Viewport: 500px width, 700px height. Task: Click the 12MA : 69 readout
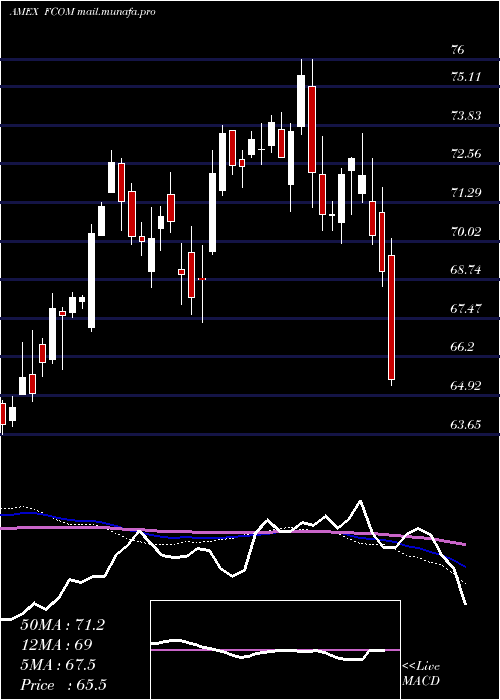56,645
